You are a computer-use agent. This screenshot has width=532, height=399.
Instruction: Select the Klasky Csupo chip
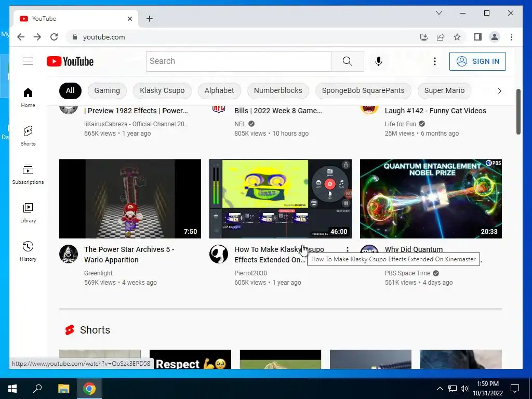(x=162, y=90)
